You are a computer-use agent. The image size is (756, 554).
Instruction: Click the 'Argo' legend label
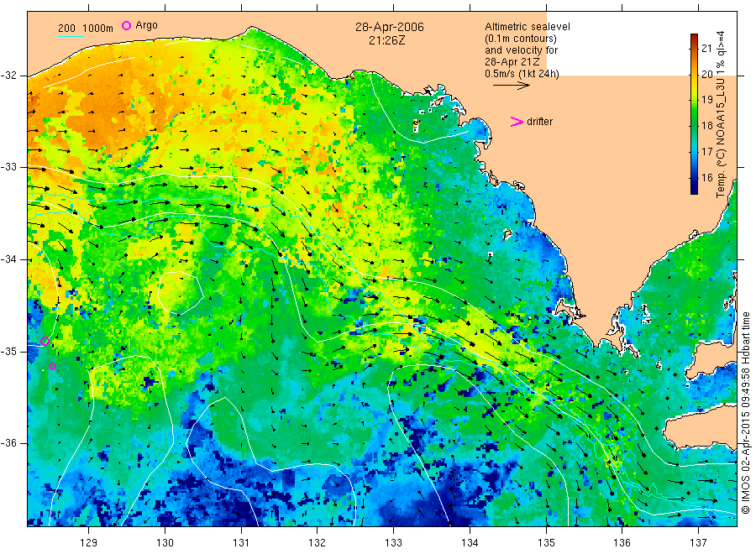[146, 25]
